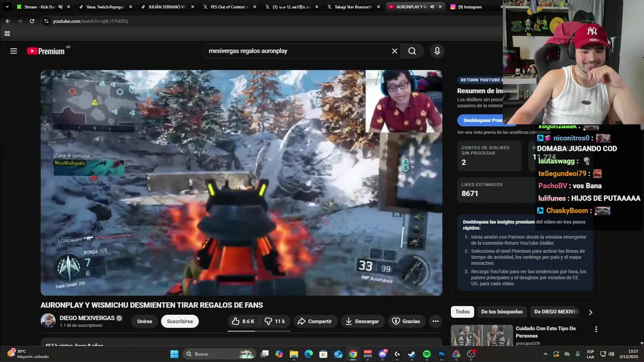
Task: Clear the search box text
Action: pos(394,51)
